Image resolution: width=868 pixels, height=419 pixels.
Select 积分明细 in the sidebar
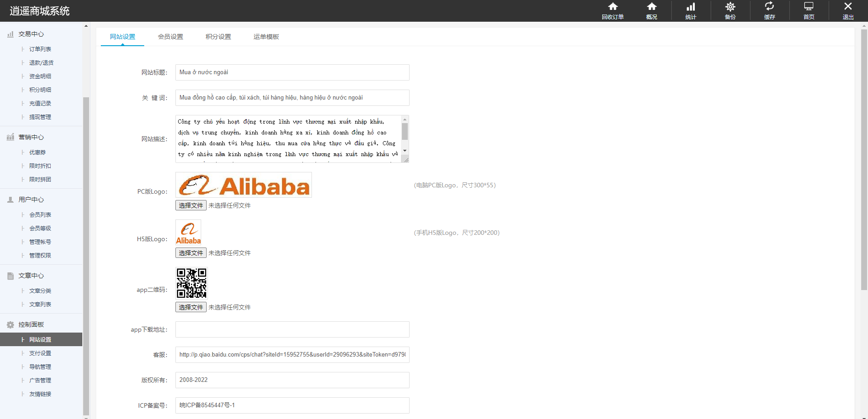pyautogui.click(x=40, y=90)
